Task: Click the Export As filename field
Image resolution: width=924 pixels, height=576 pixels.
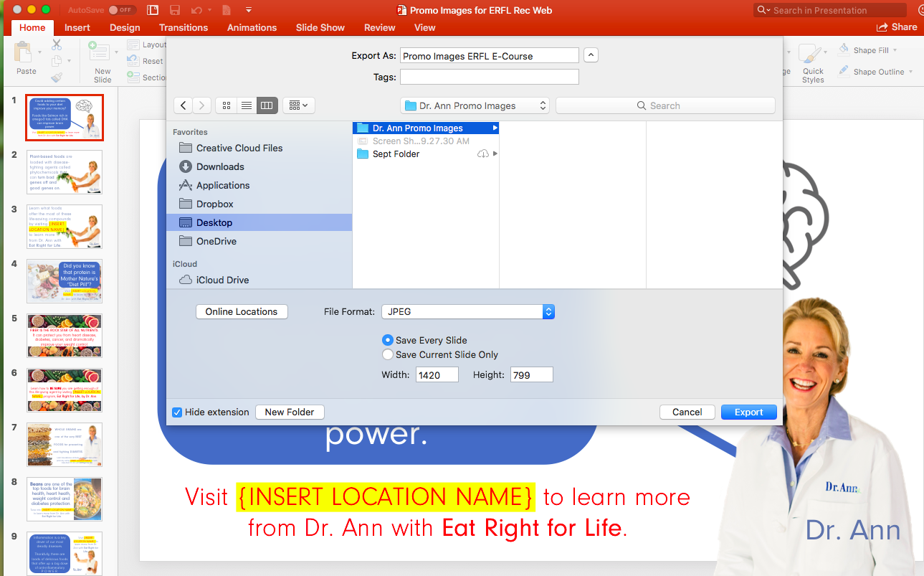Action: pyautogui.click(x=489, y=55)
